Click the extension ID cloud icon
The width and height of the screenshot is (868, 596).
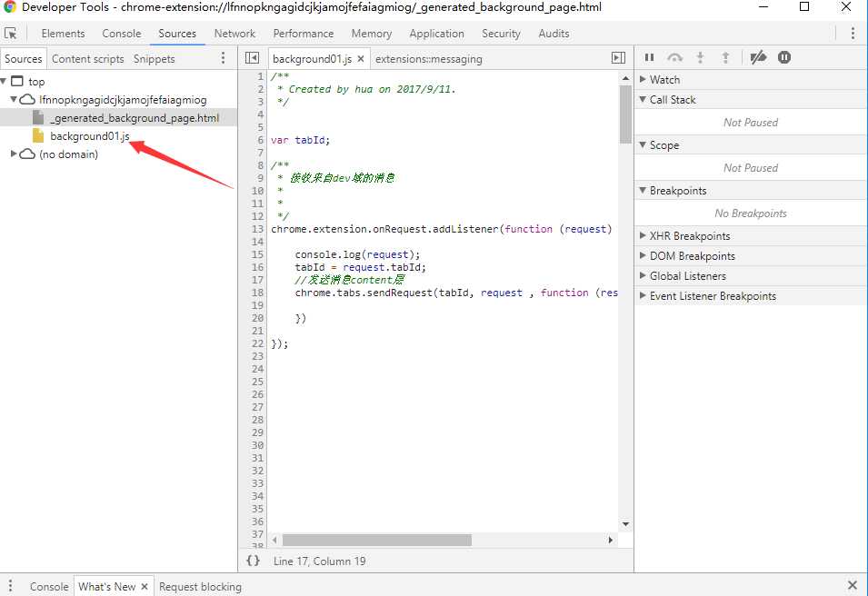point(27,100)
